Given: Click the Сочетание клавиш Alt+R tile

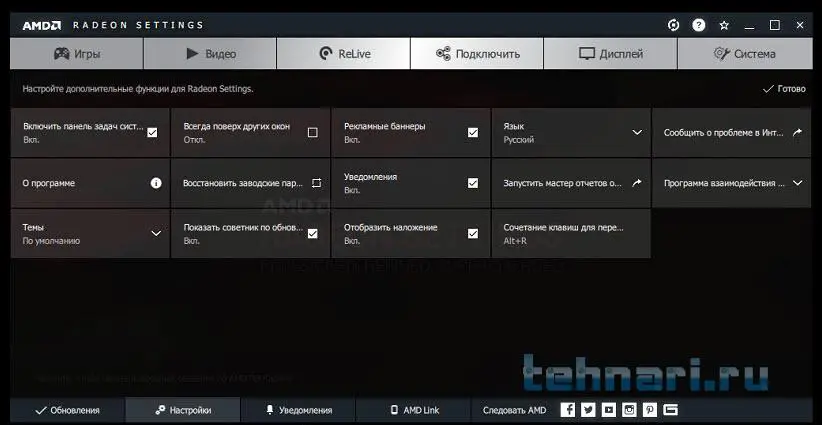Looking at the screenshot, I should point(571,234).
